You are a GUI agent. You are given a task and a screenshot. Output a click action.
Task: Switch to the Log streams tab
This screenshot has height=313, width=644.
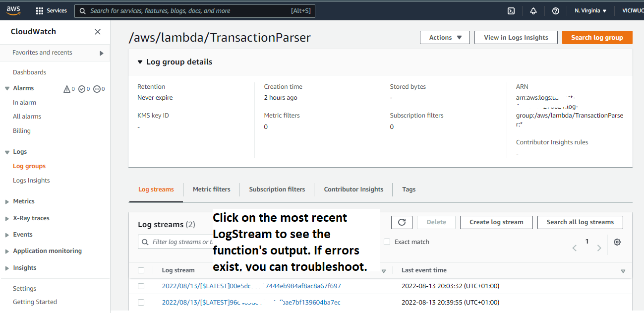156,189
